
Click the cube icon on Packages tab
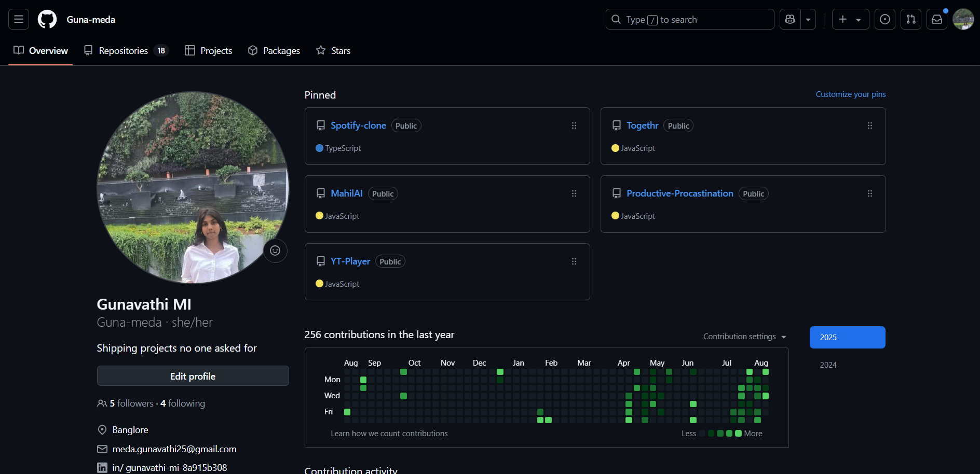click(x=253, y=50)
